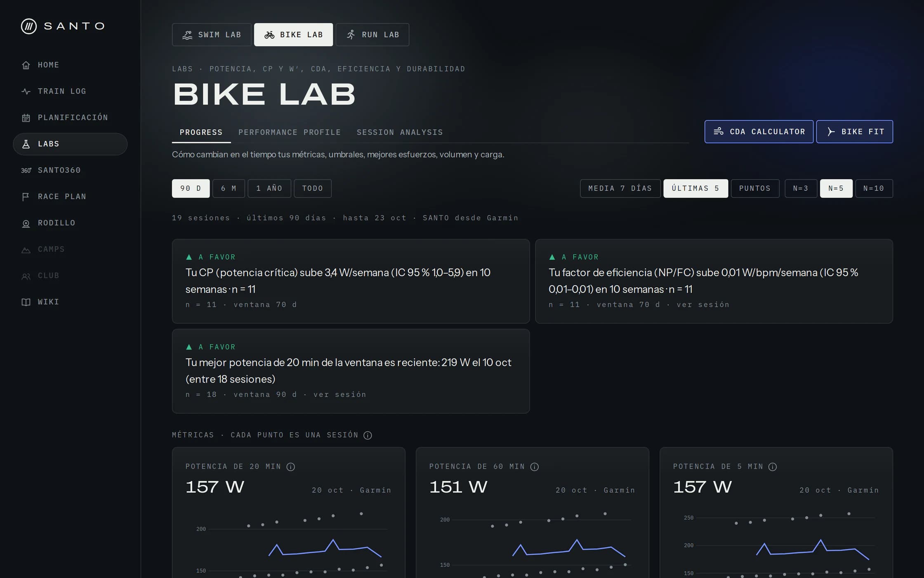The image size is (924, 578).
Task: Click the Labs flask icon
Action: pyautogui.click(x=26, y=144)
